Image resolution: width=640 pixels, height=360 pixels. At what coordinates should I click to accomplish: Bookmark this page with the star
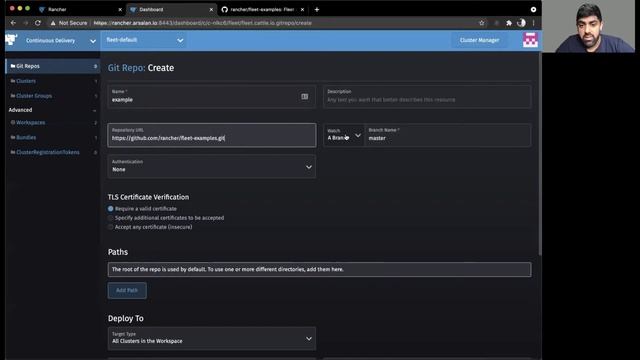(x=482, y=23)
